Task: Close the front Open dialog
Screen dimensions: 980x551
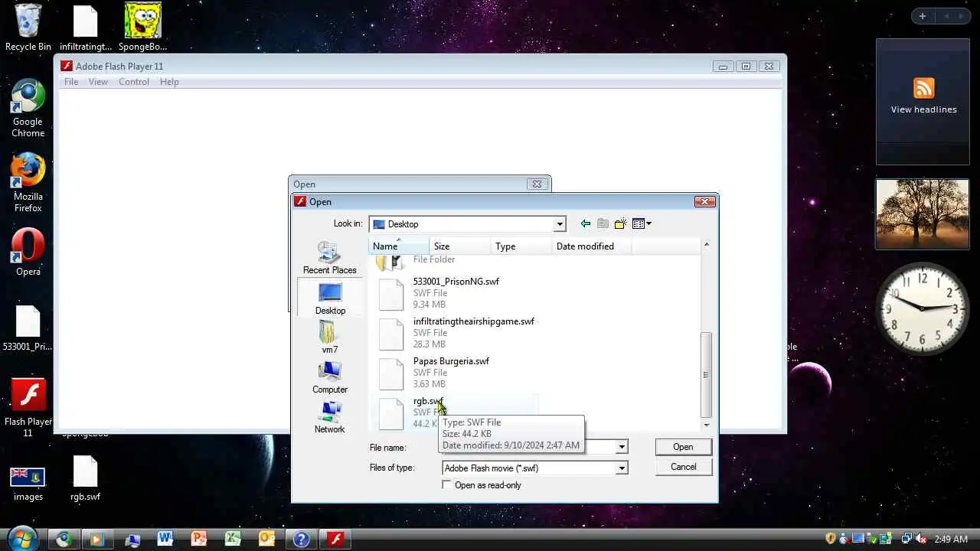Action: 704,202
